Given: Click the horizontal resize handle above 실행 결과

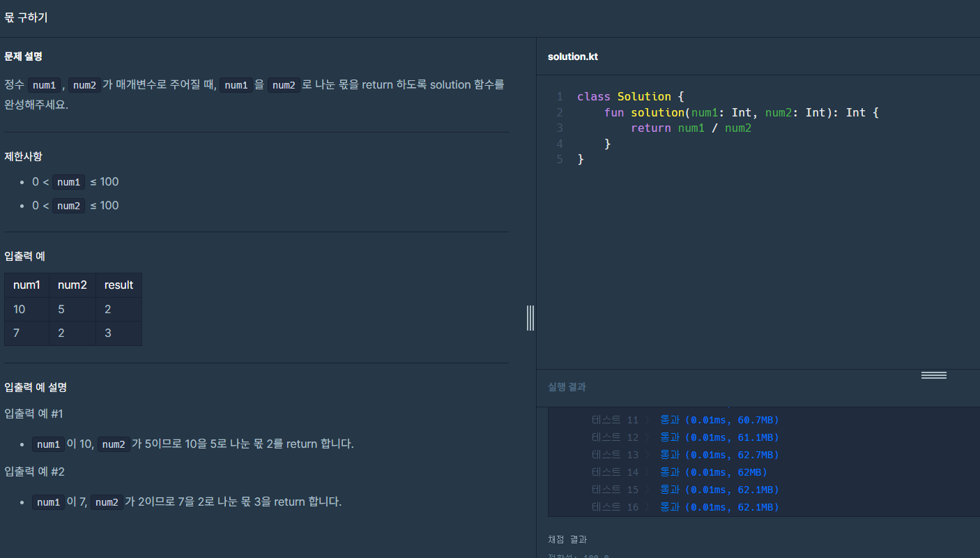Looking at the screenshot, I should [x=933, y=375].
